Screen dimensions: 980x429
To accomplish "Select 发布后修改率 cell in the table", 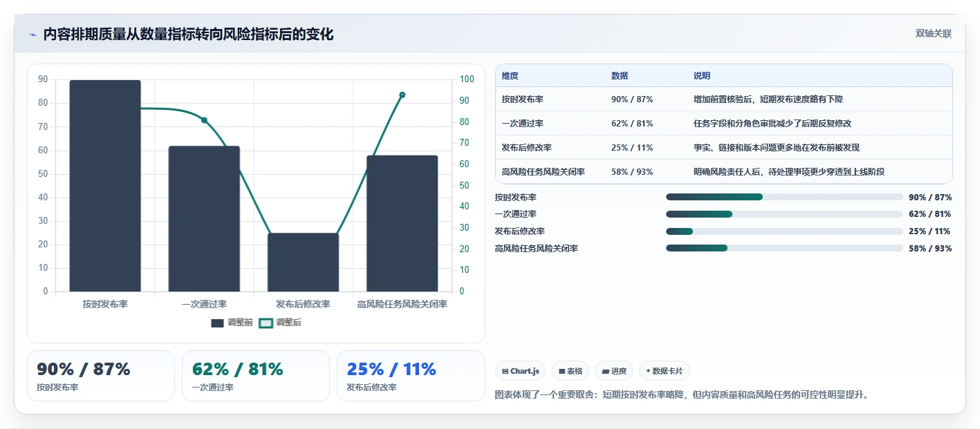I will [x=527, y=148].
